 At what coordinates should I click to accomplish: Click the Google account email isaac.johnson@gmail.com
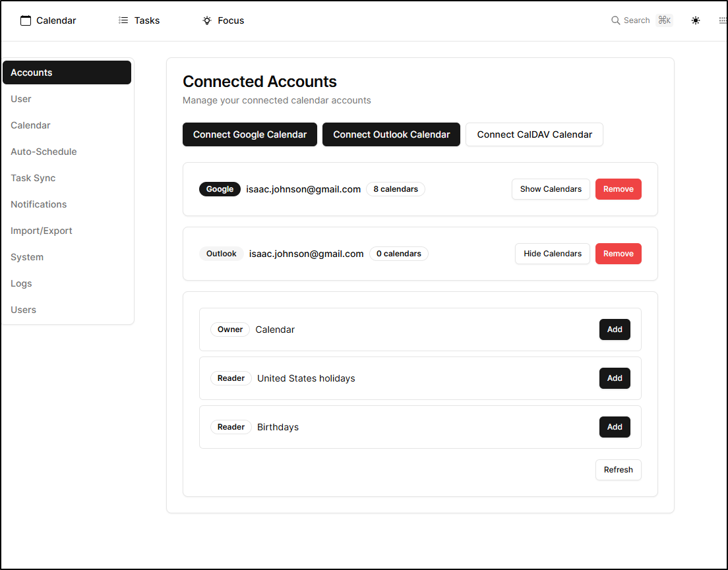coord(303,189)
